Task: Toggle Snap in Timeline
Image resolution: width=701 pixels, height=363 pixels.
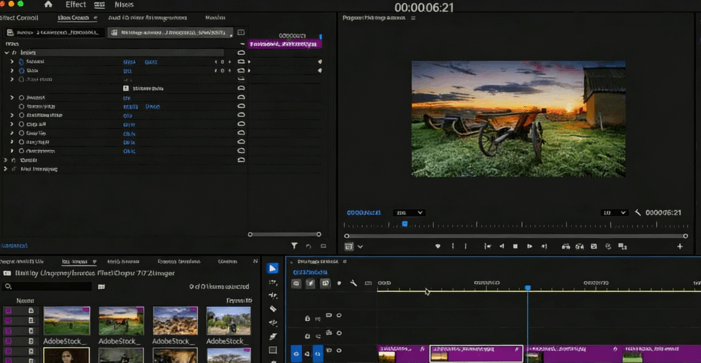Action: [x=310, y=283]
